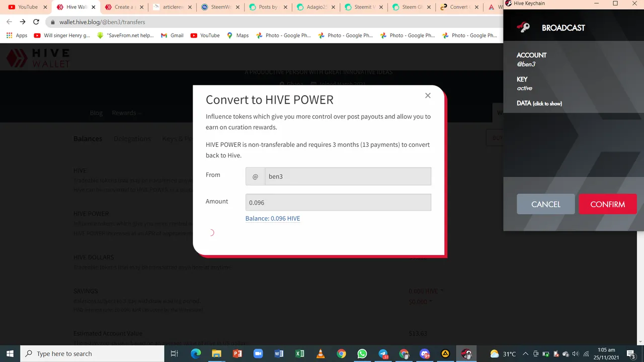Cancel the Hive Keychain broadcast
Image resolution: width=644 pixels, height=362 pixels.
pyautogui.click(x=546, y=204)
